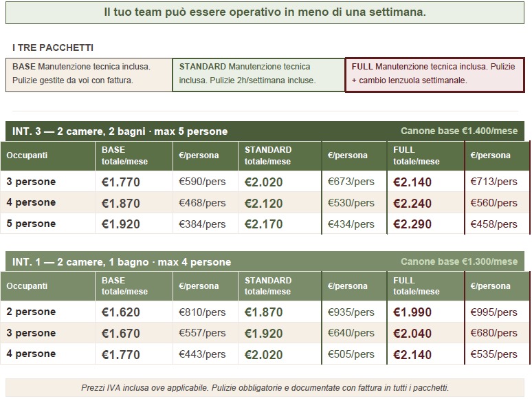Click Canone base €1.400/mese label

click(x=459, y=131)
